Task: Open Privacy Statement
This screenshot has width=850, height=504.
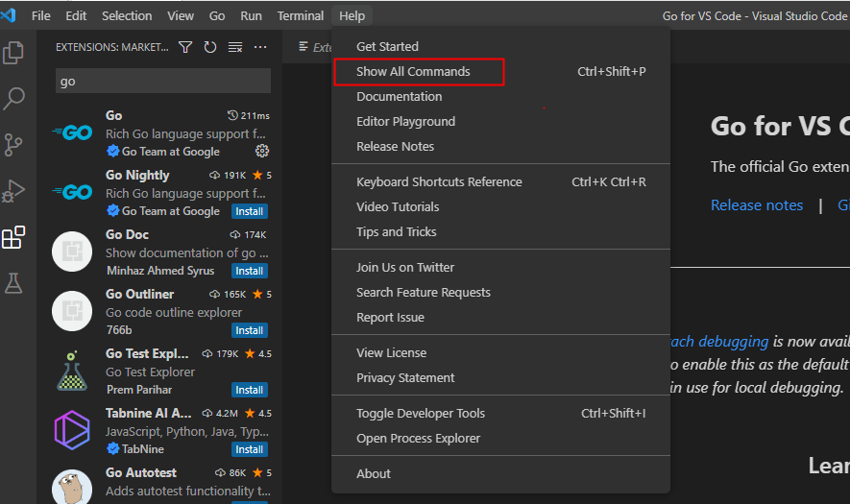Action: pyautogui.click(x=501, y=378)
